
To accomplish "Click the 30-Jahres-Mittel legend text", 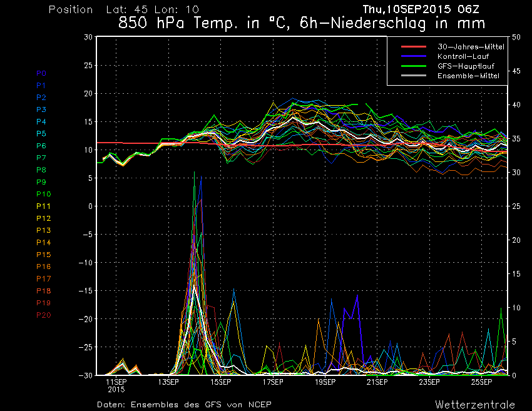I will 471,47.
